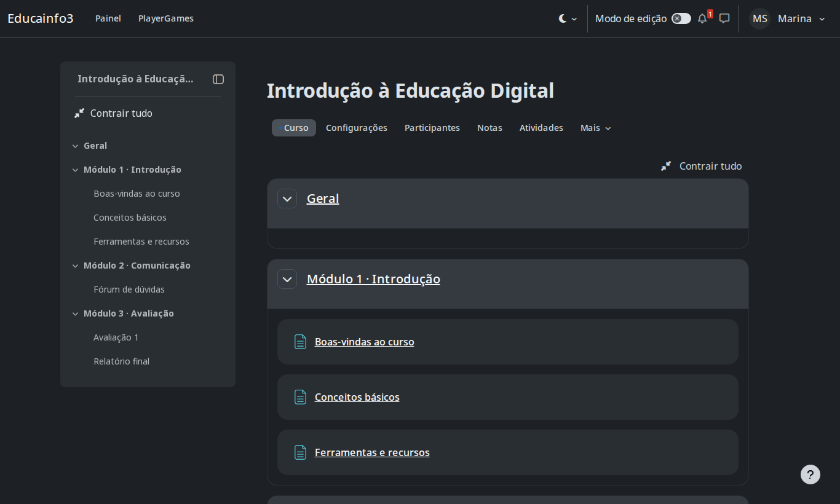The image size is (840, 504).
Task: Toggle Modo de edição switch
Action: pos(681,18)
